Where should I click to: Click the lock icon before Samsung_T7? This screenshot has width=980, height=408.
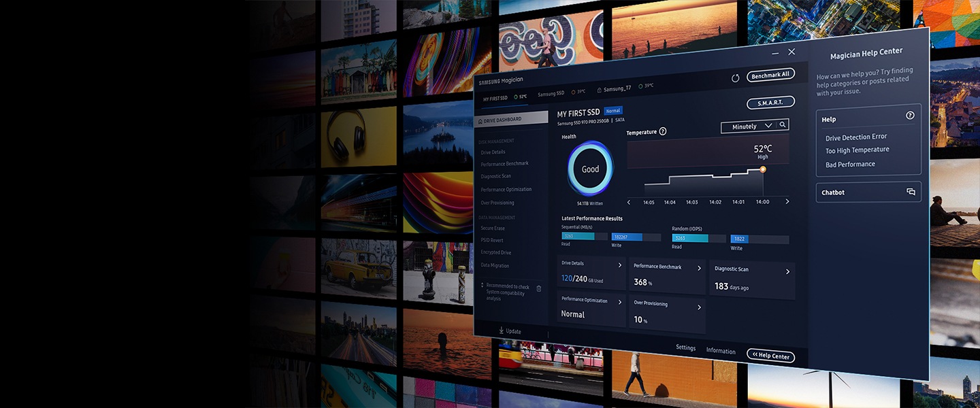point(599,90)
